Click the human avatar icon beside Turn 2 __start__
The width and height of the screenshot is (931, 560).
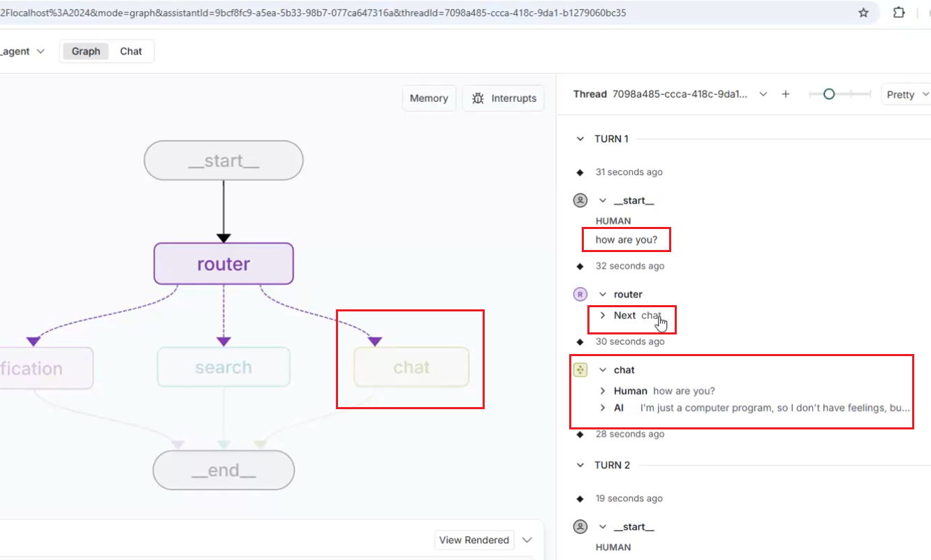580,527
